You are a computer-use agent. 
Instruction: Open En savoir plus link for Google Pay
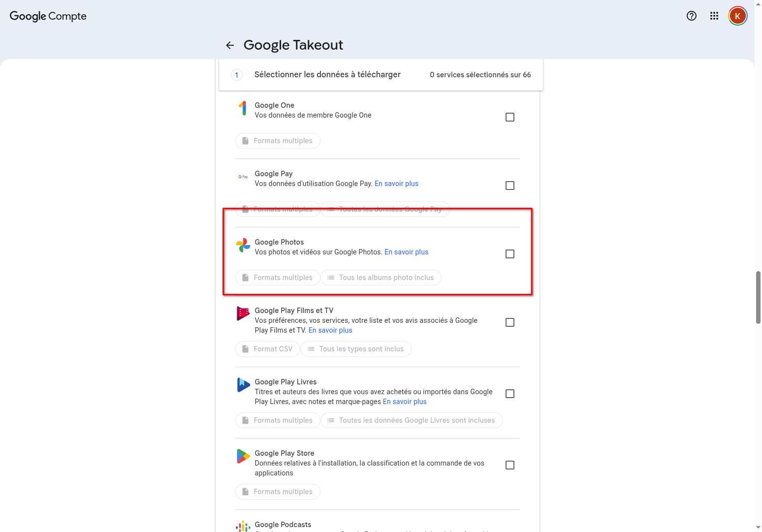(x=396, y=184)
